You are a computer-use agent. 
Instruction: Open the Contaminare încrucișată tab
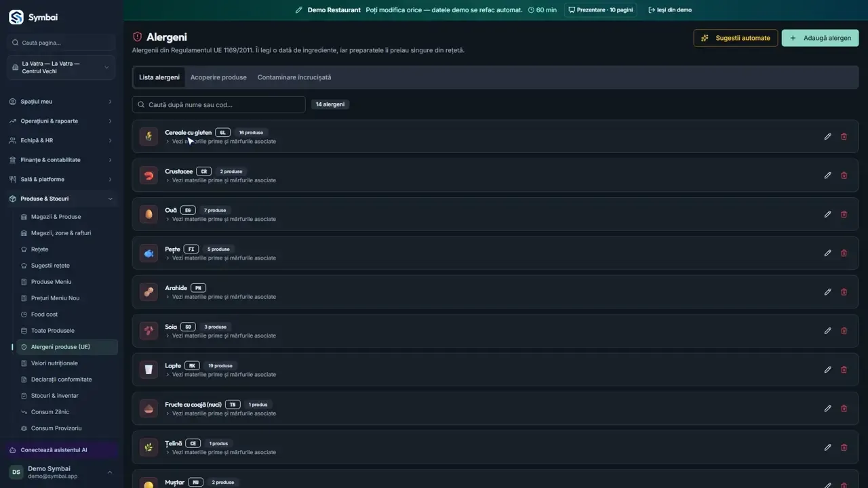pyautogui.click(x=294, y=77)
